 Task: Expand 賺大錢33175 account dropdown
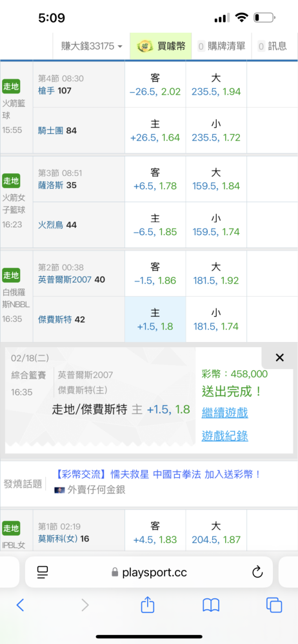[92, 46]
